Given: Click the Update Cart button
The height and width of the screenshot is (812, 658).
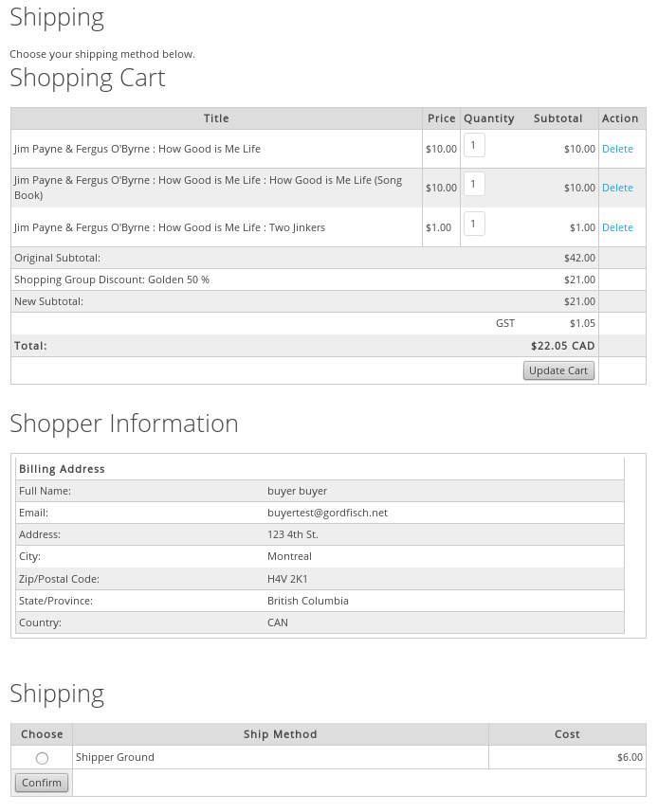Looking at the screenshot, I should pyautogui.click(x=558, y=370).
